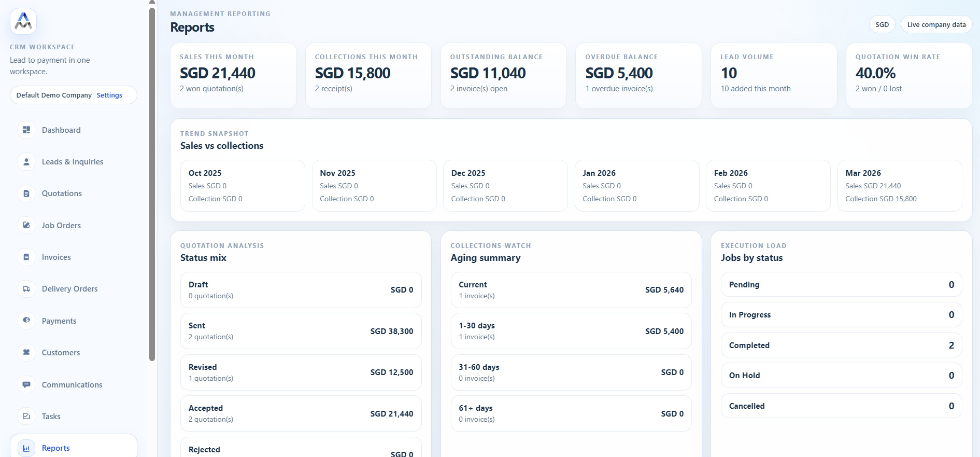Click the Leads & Inquiries person icon

pos(26,162)
